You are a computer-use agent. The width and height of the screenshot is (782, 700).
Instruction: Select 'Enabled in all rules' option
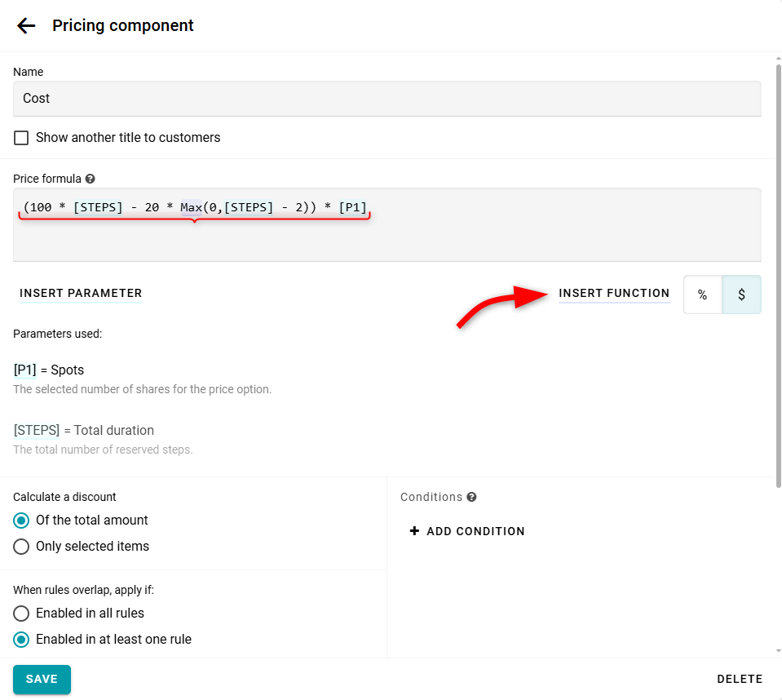click(x=21, y=614)
